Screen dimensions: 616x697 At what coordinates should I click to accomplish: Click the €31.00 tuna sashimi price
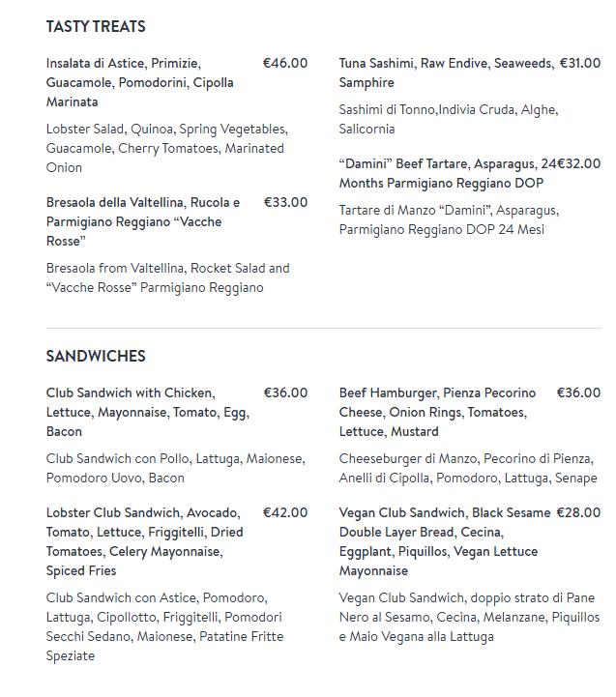coord(580,64)
